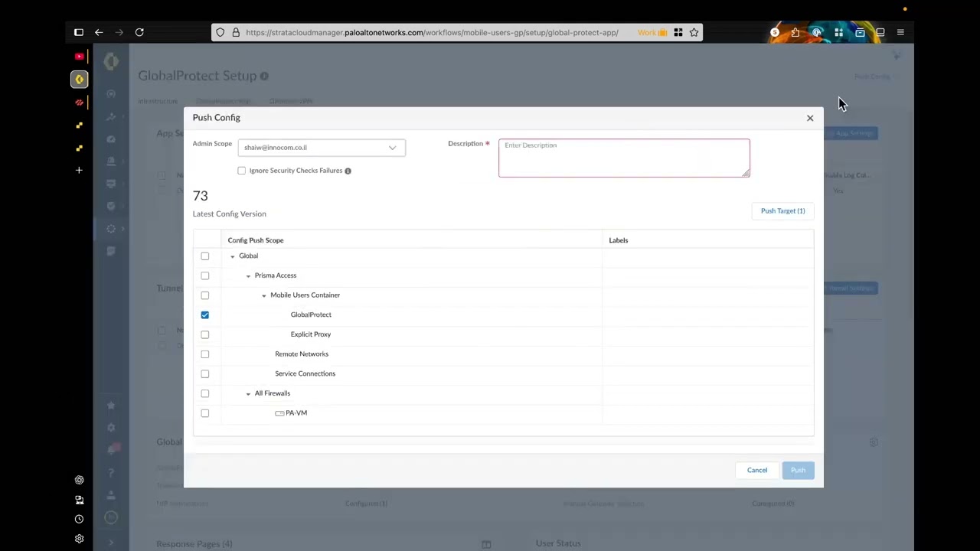980x551 pixels.
Task: Select the PA-VM firewall row label
Action: [296, 413]
